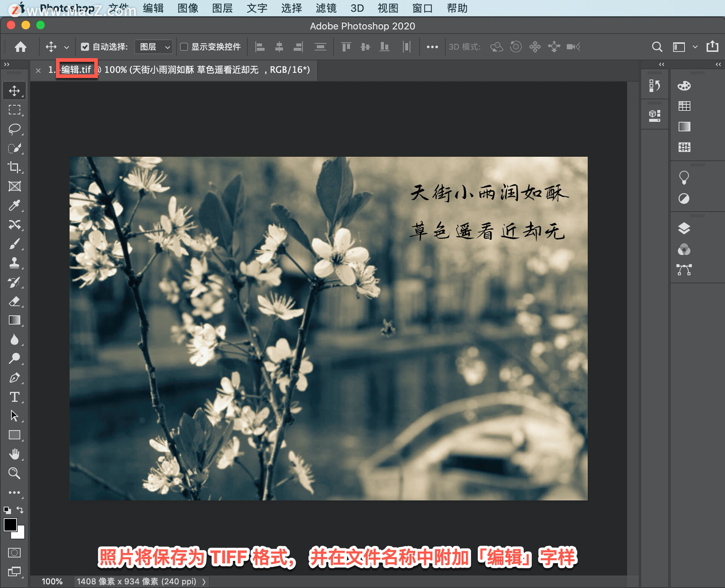
Task: Select the Dodge tool
Action: tap(14, 358)
